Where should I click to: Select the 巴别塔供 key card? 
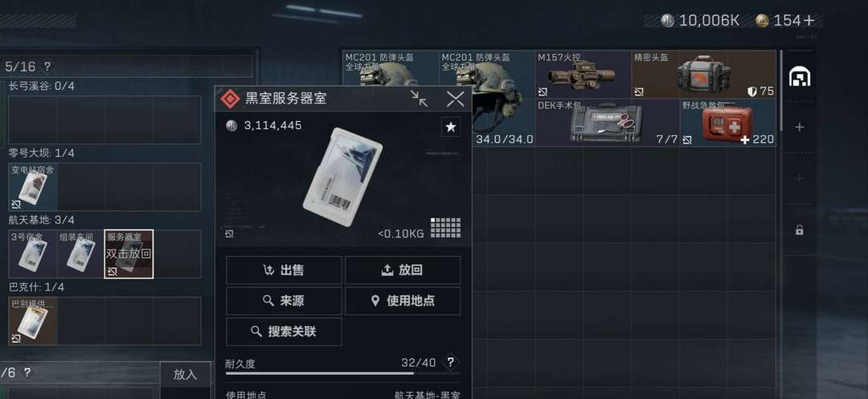[33, 321]
